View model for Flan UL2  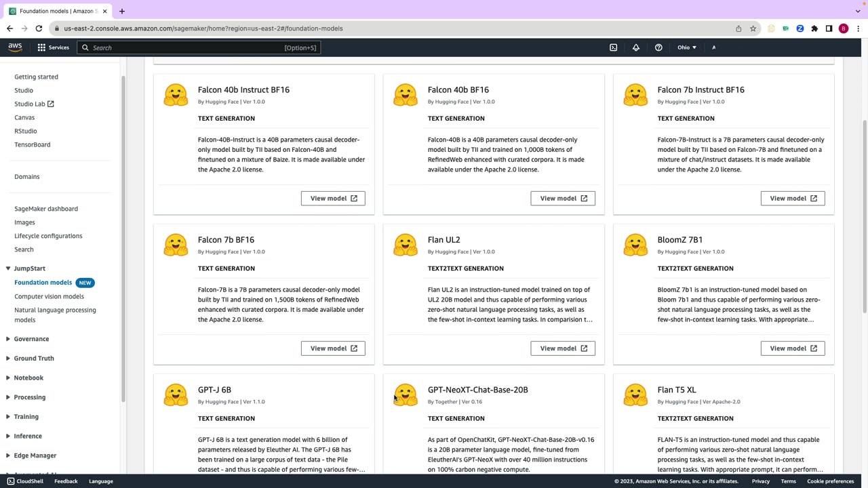563,348
